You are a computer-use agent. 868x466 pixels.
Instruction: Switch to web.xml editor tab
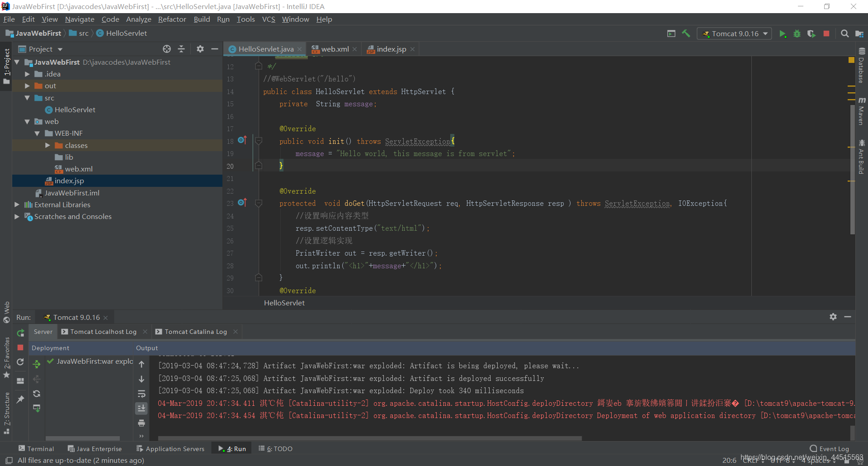coord(334,49)
